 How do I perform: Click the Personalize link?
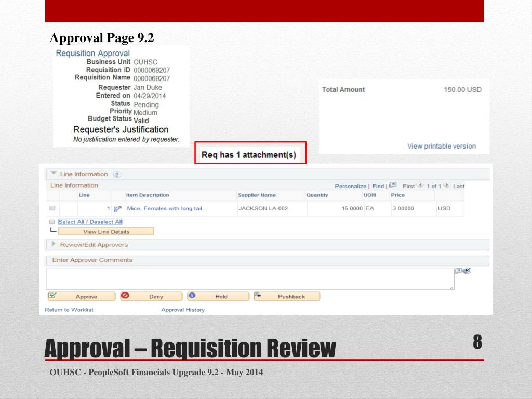pos(350,187)
